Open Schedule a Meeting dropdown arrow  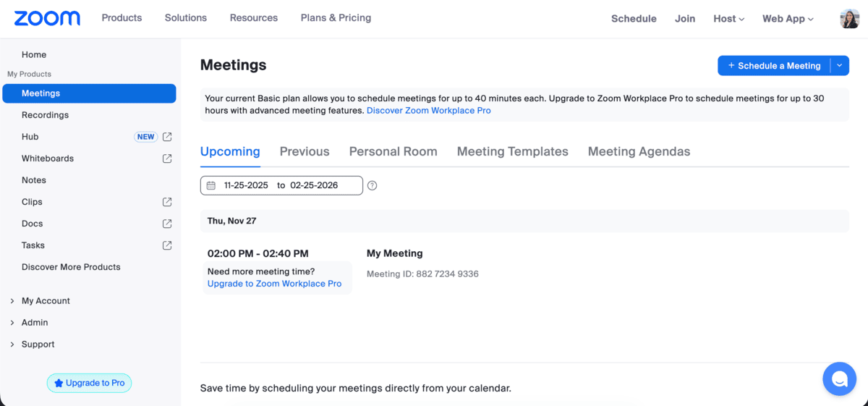tap(840, 66)
